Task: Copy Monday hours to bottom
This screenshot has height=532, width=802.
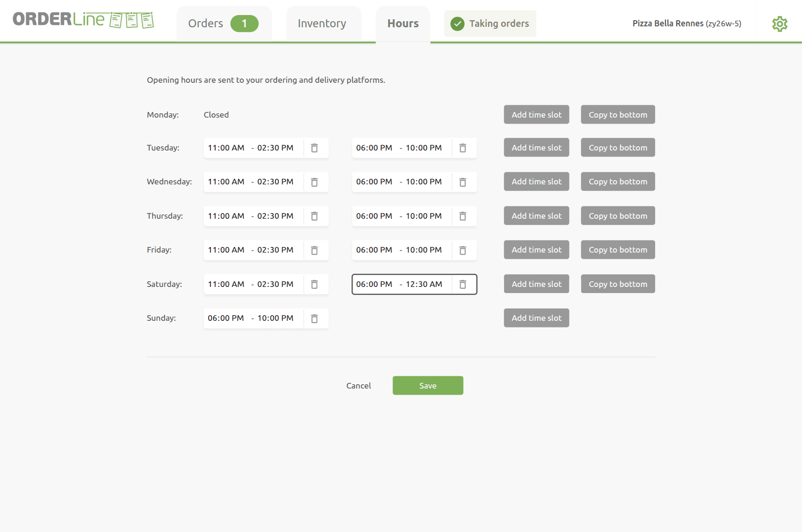Action: 618,114
